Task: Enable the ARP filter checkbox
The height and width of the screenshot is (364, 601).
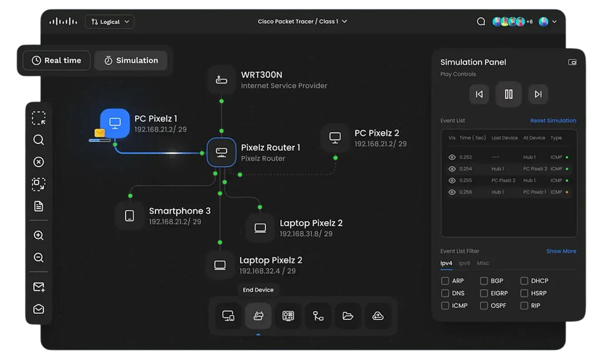Action: tap(445, 281)
